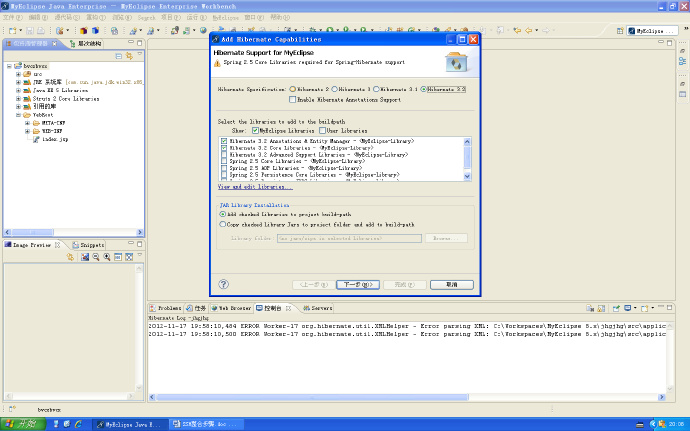The width and height of the screenshot is (690, 431).
Task: Collapse the WebRoot folder node
Action: pos(18,115)
